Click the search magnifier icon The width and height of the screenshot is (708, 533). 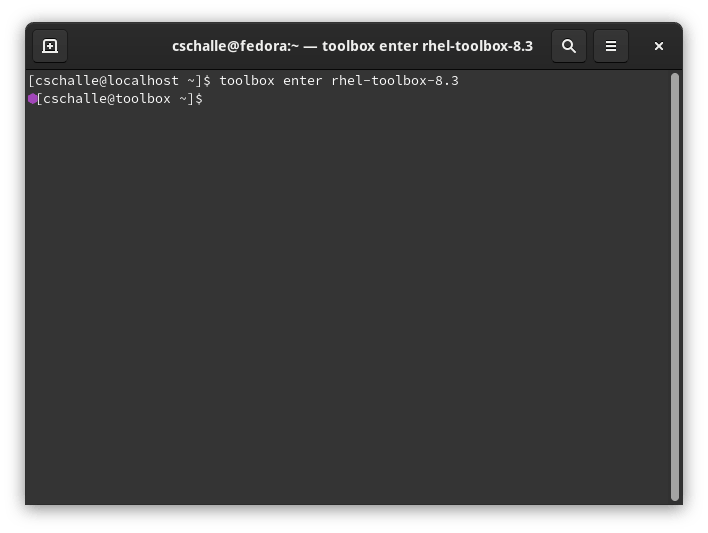pyautogui.click(x=569, y=46)
